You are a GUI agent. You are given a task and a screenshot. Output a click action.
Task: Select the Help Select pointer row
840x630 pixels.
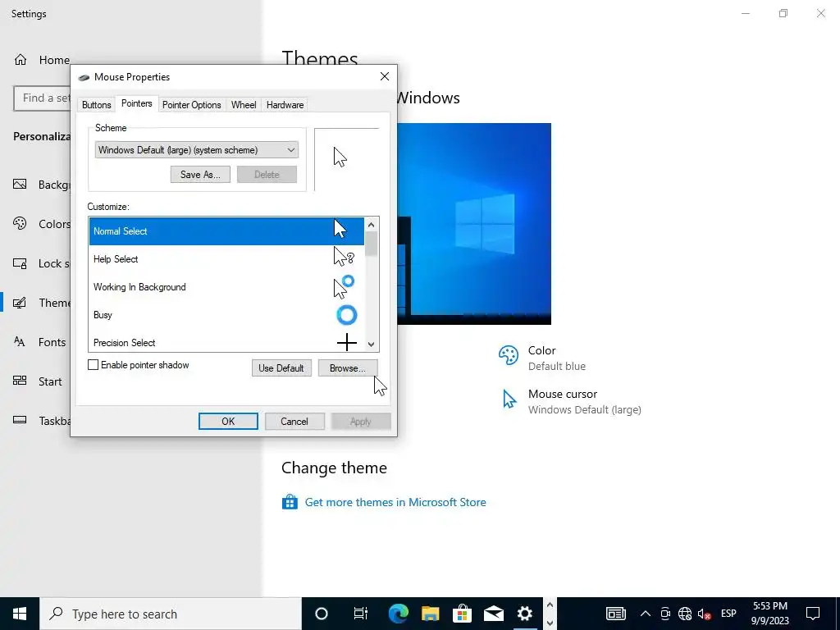[x=226, y=259]
